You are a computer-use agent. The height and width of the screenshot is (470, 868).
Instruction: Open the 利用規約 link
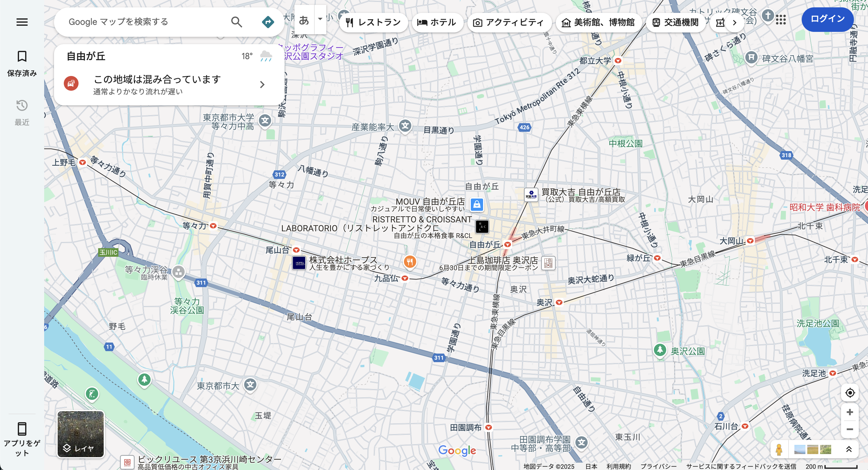(x=618, y=466)
